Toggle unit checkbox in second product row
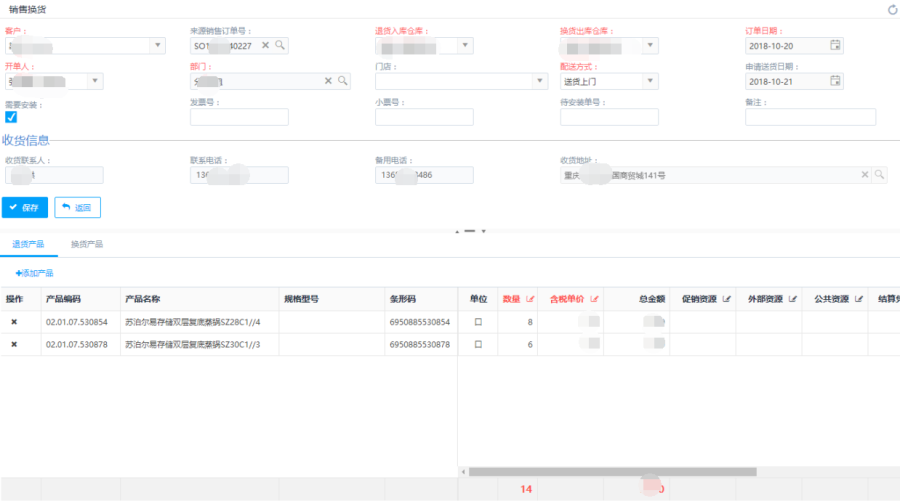Viewport: 900px width, 501px height. pyautogui.click(x=478, y=344)
